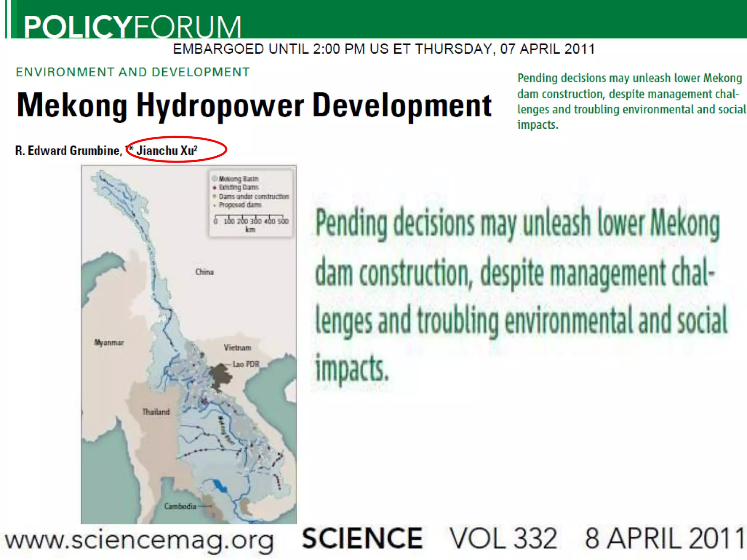
Task: Click the Existing Dams legend marker
Action: (x=214, y=188)
